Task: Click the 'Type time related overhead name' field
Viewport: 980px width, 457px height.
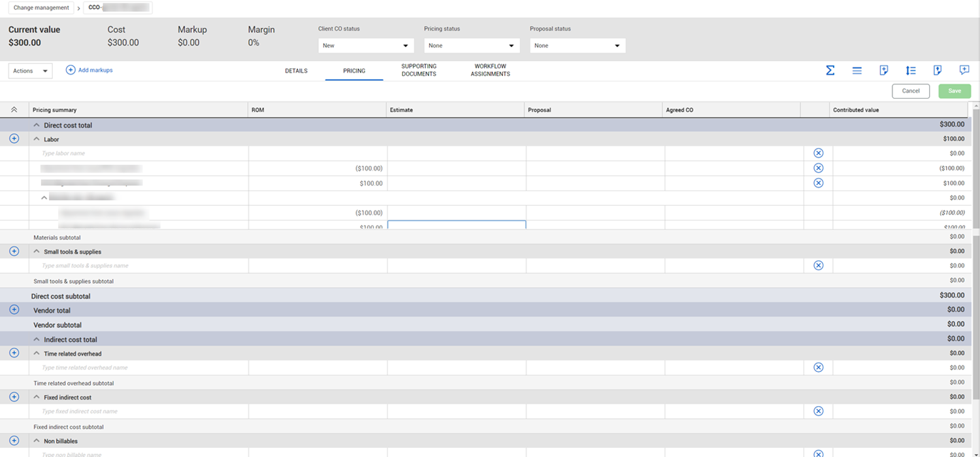Action: 139,368
